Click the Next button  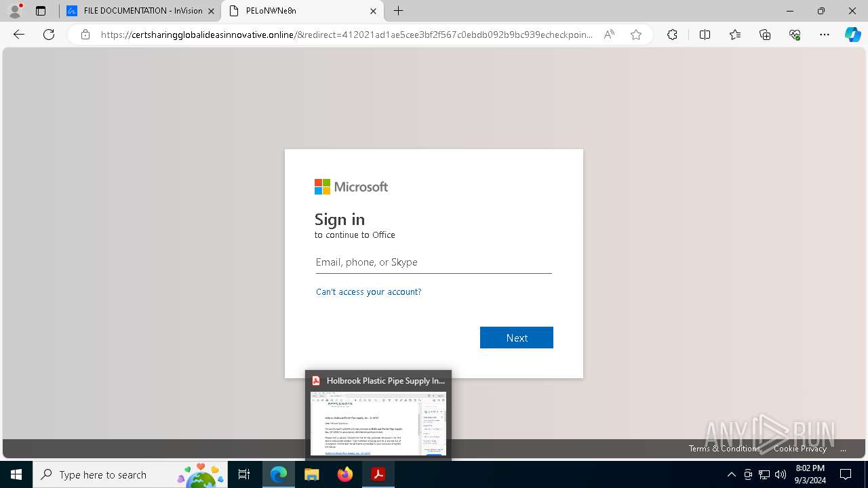click(517, 338)
